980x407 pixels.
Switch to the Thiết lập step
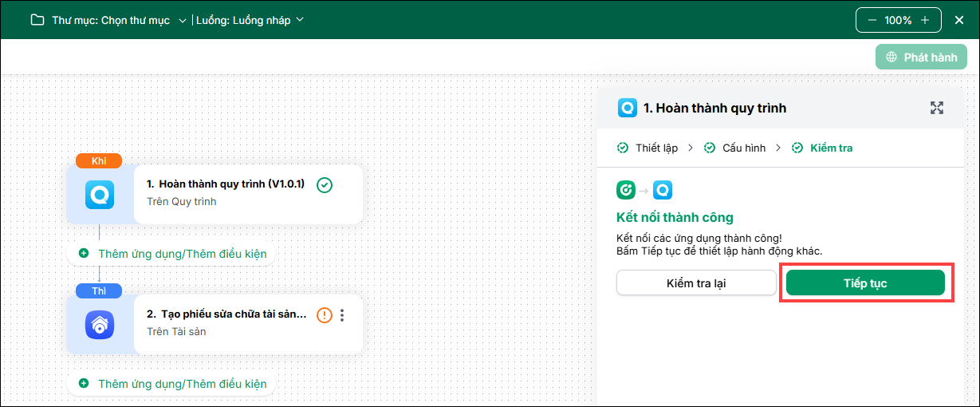point(656,148)
